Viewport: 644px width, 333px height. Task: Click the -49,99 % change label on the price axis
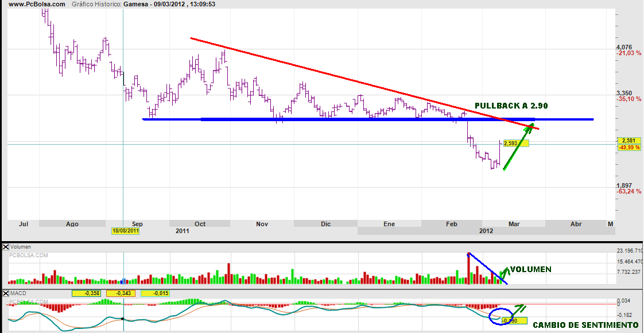(x=630, y=148)
